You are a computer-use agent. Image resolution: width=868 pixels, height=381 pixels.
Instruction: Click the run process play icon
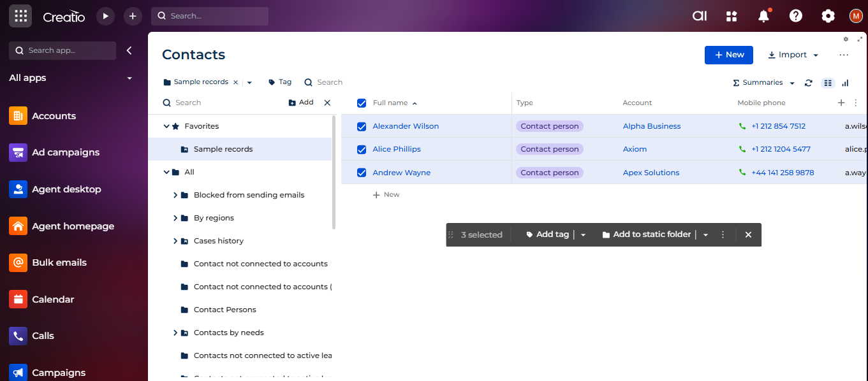coord(105,16)
